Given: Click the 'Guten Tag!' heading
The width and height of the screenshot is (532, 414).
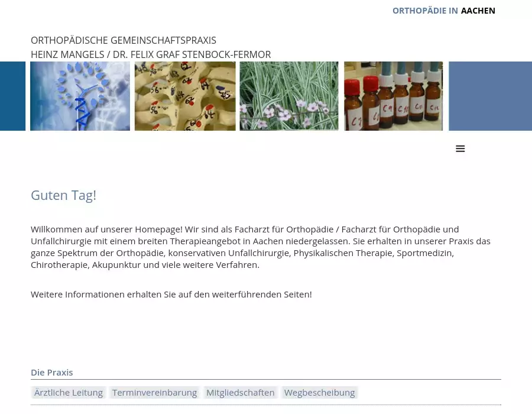Looking at the screenshot, I should [63, 195].
